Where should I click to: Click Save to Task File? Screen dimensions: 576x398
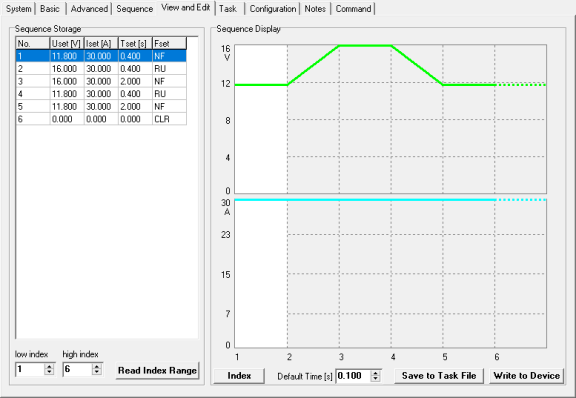tap(439, 376)
